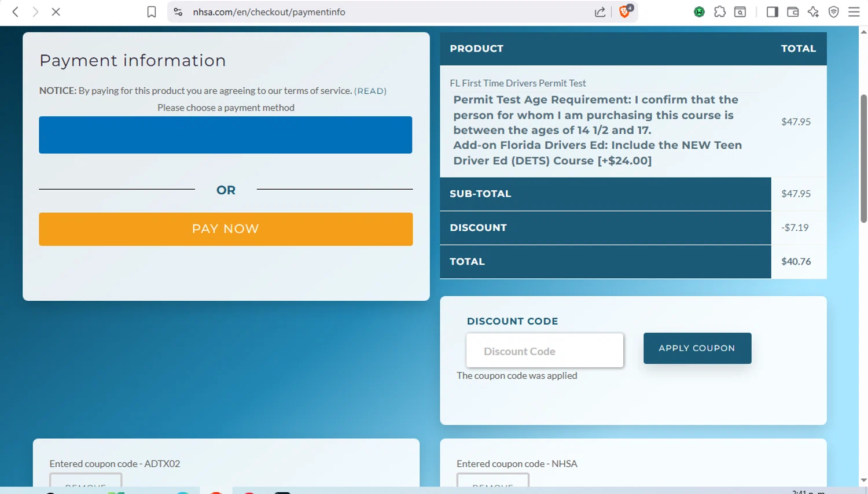Click 'Please choose a payment method' text
This screenshot has width=868, height=494.
tap(226, 108)
